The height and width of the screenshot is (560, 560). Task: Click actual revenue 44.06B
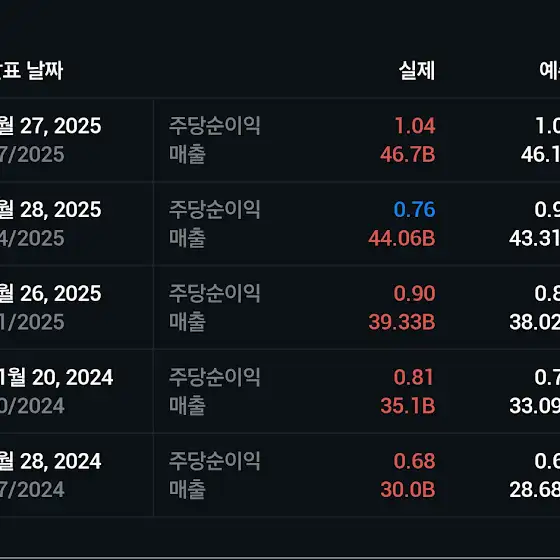point(402,238)
